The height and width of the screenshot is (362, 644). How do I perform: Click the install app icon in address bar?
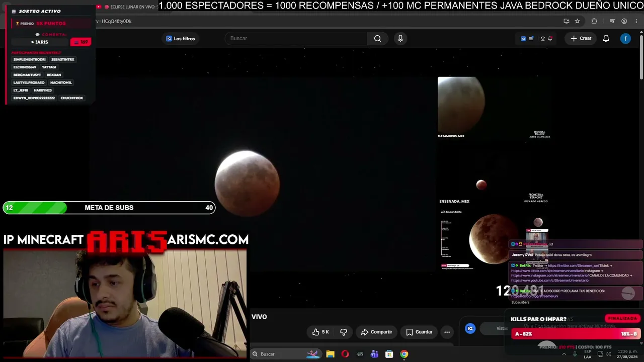coord(567,21)
